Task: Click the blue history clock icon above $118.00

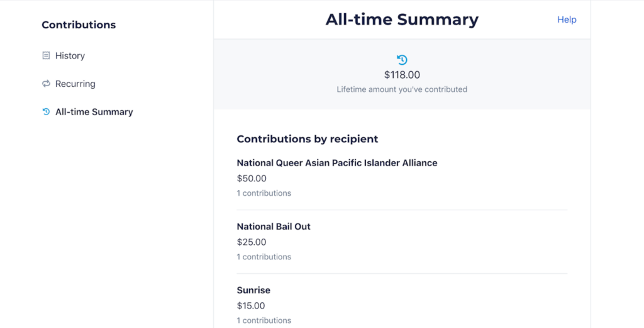Action: [402, 60]
